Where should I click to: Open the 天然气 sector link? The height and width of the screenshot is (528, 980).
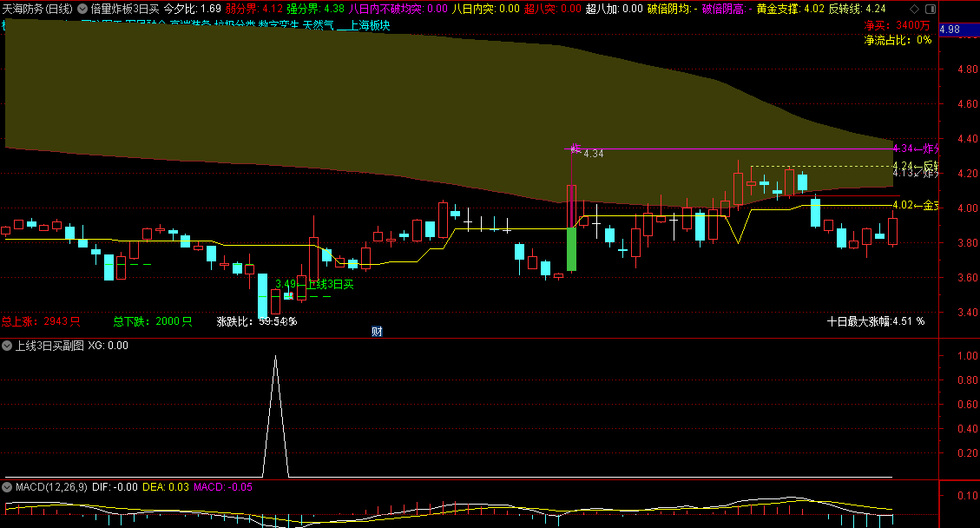318,26
